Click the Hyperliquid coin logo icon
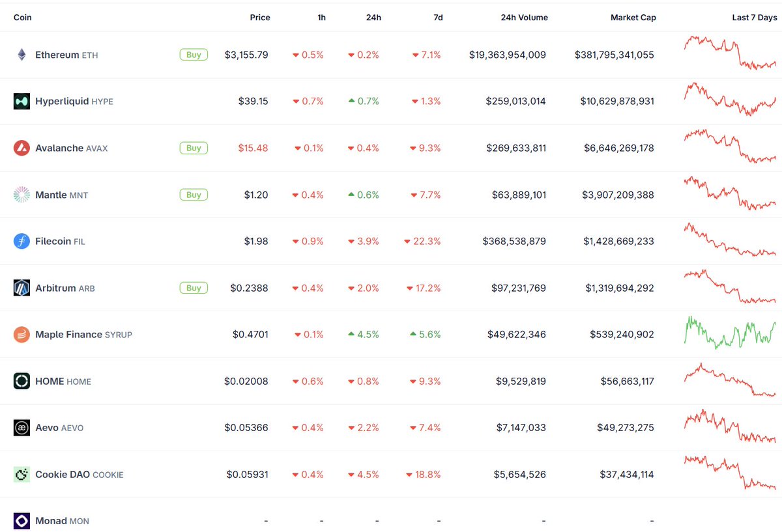This screenshot has height=532, width=782. coord(22,101)
